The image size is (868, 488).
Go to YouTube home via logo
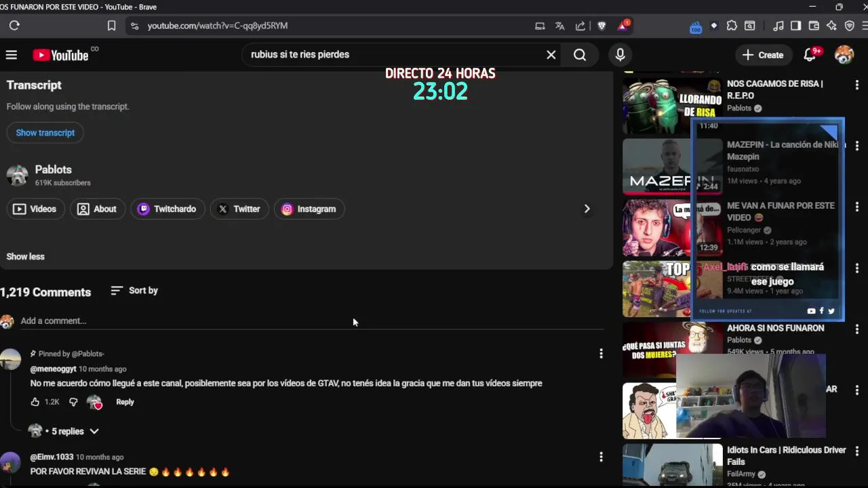[60, 56]
